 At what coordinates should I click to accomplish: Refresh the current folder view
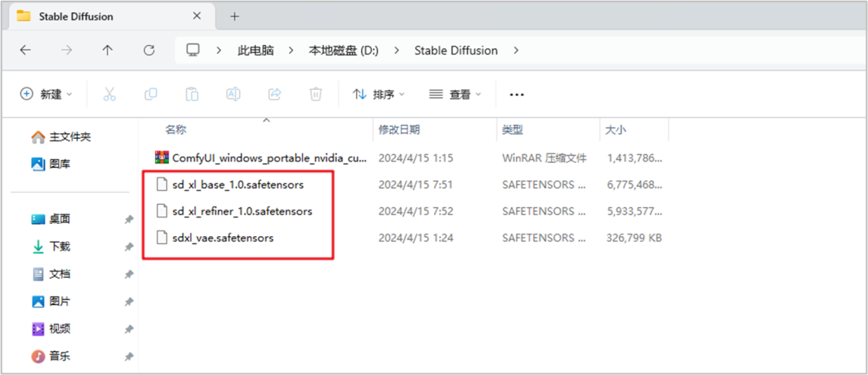tap(149, 51)
